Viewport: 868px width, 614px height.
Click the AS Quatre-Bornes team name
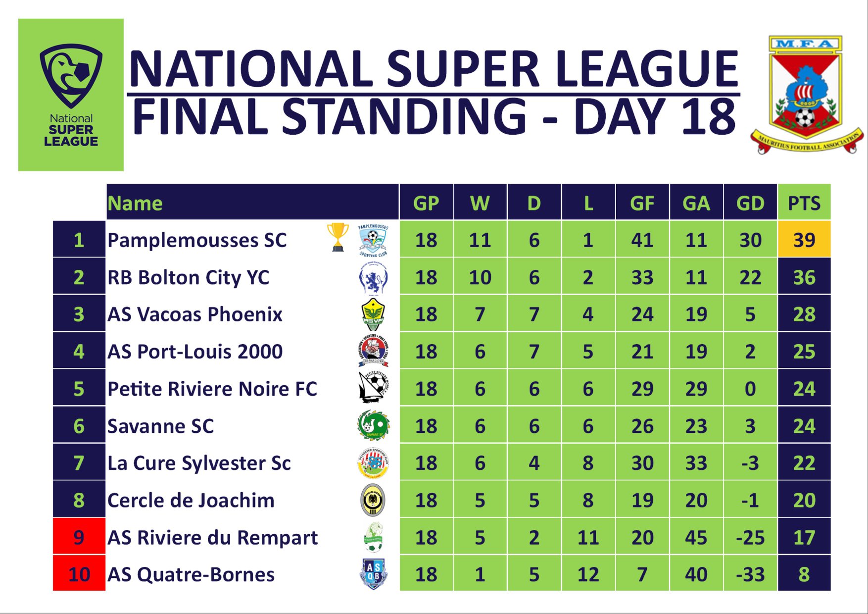(x=191, y=574)
